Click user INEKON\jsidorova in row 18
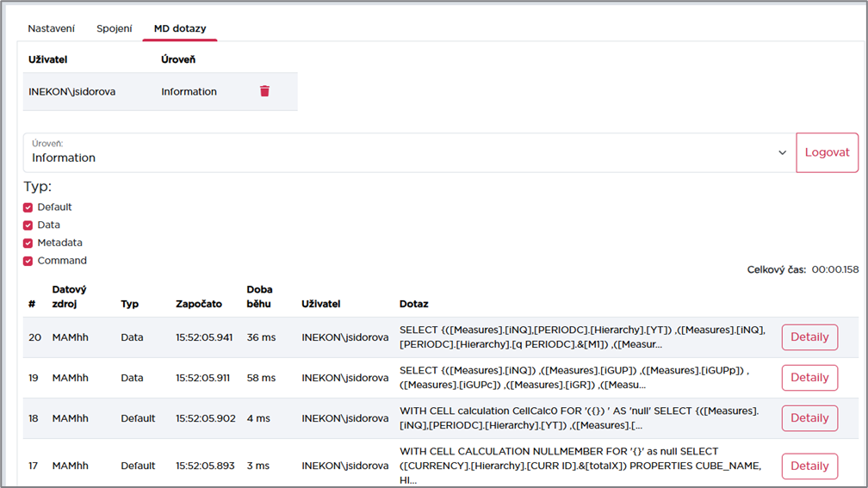Image resolution: width=868 pixels, height=488 pixels. [x=344, y=417]
